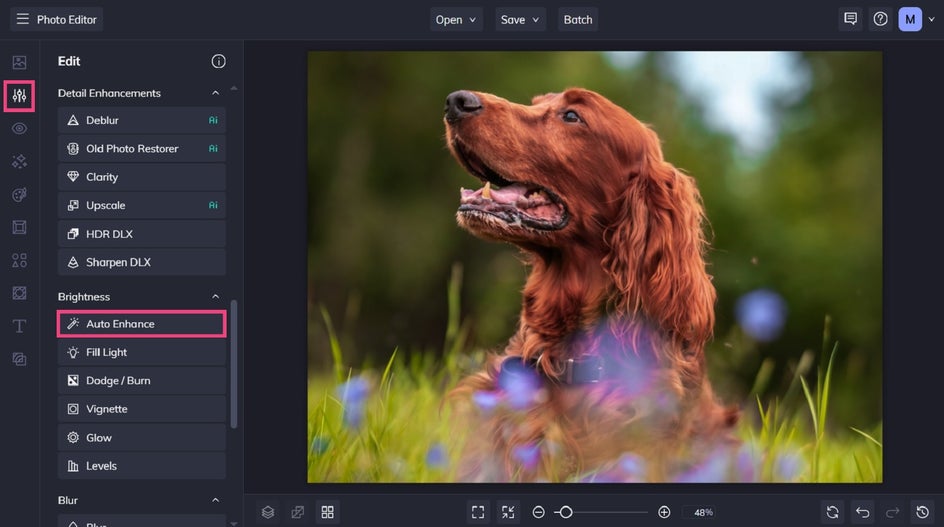Select the Auto Enhance tool
Image resolution: width=944 pixels, height=527 pixels.
(141, 324)
